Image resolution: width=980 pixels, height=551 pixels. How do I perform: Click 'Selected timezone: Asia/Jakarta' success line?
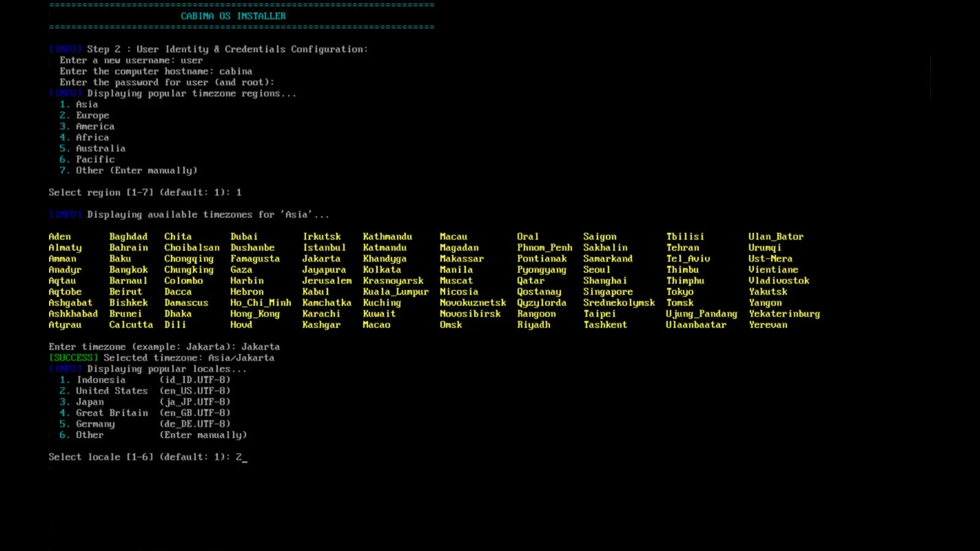pyautogui.click(x=161, y=358)
